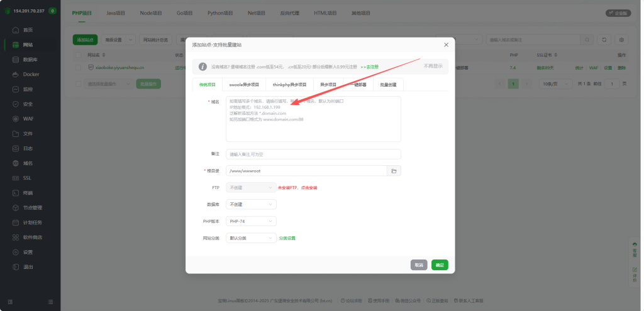Click the 取消 cancel button
Screen dimensions: 644x311
419,265
